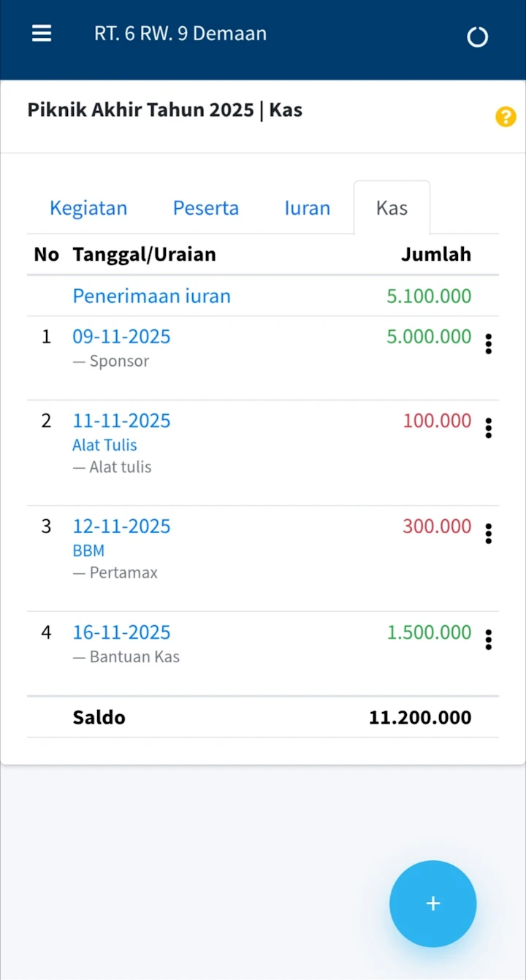Switch to the Peserta tab
Screen dimensions: 526x980
pyautogui.click(x=205, y=208)
